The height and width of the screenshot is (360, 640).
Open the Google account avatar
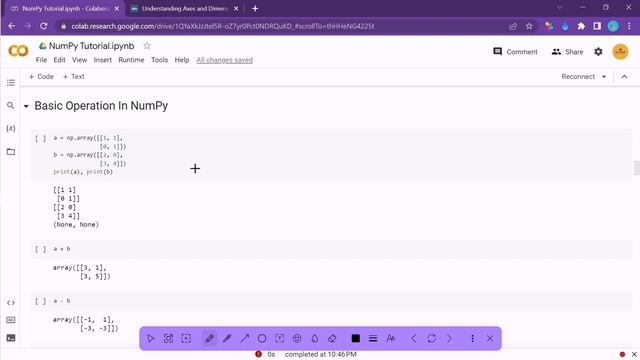[620, 52]
